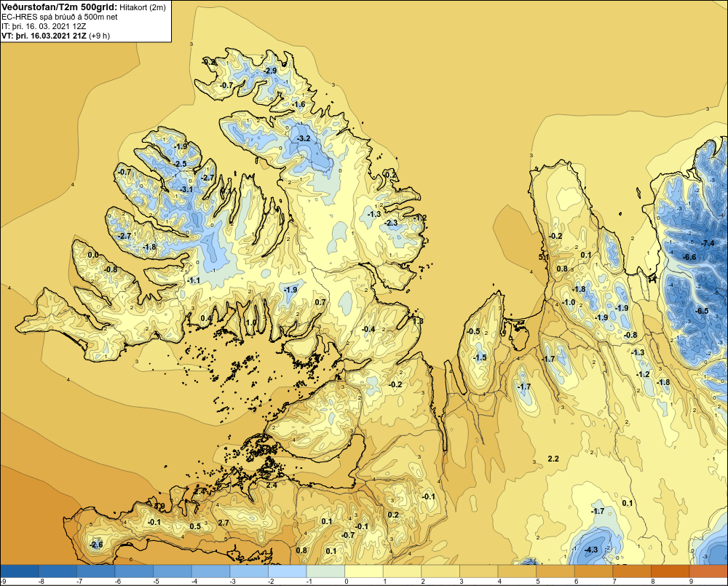Select the legend swatch between -5 and -4
Viewport: 728px width, 586px height.
(x=173, y=571)
